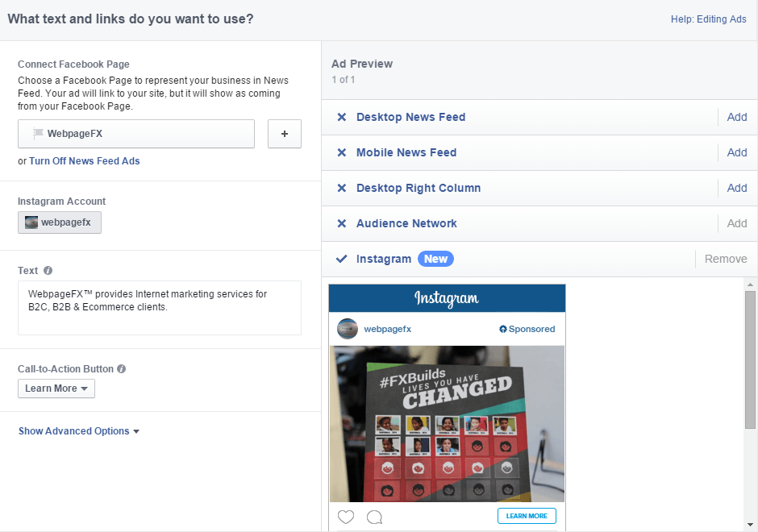758x532 pixels.
Task: Toggle the Instagram placement checkmark
Action: pos(341,259)
